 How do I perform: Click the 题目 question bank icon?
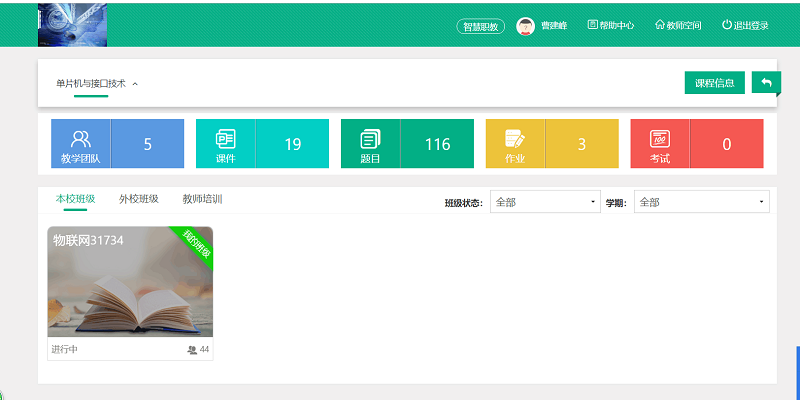371,143
